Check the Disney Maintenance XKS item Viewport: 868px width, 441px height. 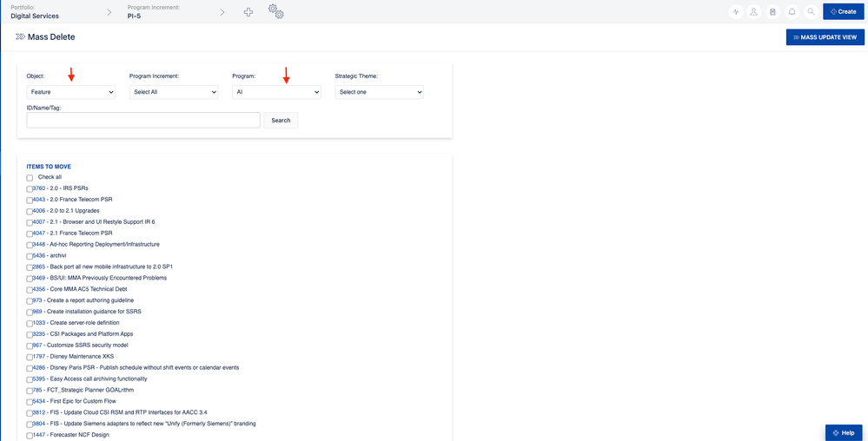30,358
